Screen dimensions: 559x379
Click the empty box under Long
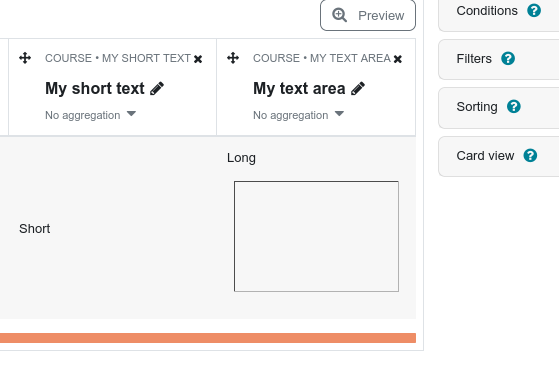(316, 236)
